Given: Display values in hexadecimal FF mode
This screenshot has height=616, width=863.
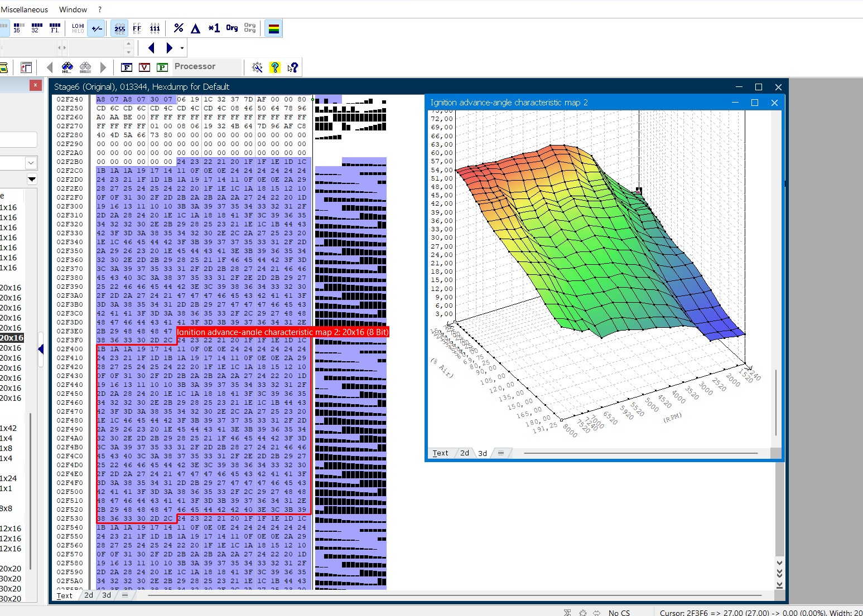Looking at the screenshot, I should 137,28.
